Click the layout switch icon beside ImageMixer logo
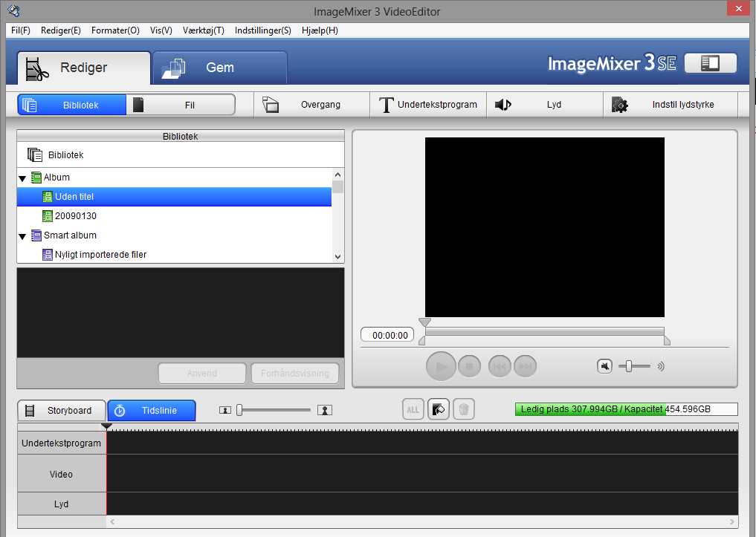756x537 pixels. click(710, 63)
